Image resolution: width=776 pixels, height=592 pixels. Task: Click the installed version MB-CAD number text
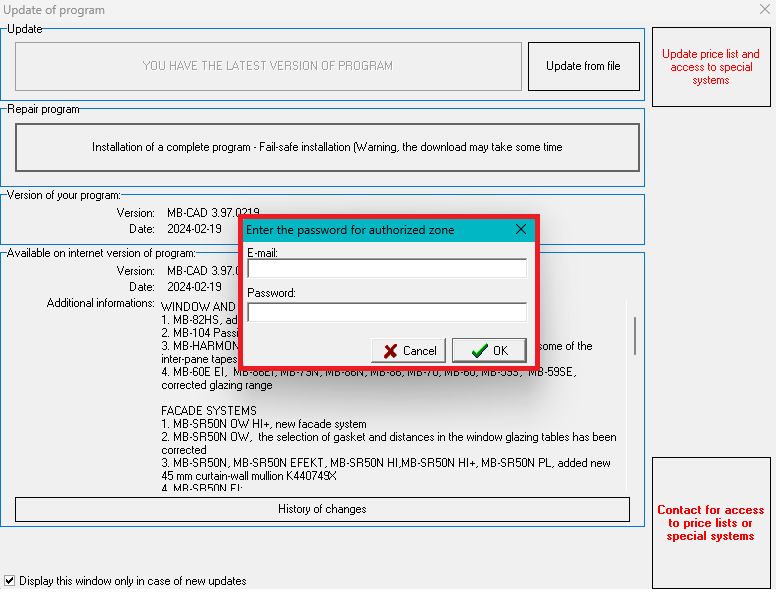(213, 213)
